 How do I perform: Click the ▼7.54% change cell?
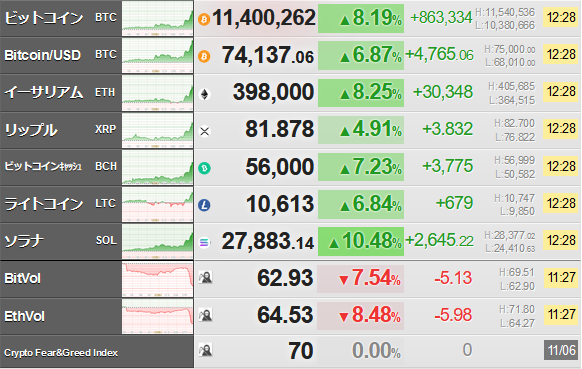360,279
